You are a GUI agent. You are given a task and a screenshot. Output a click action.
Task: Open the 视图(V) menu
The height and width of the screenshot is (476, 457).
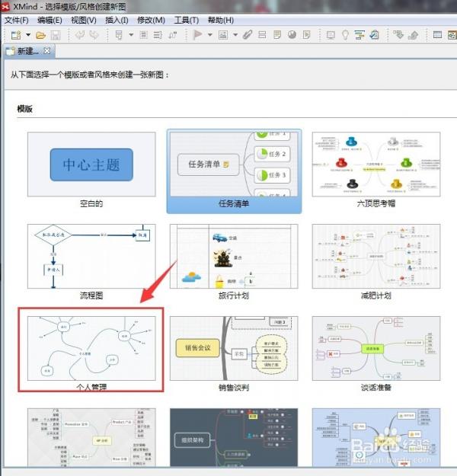pos(84,21)
